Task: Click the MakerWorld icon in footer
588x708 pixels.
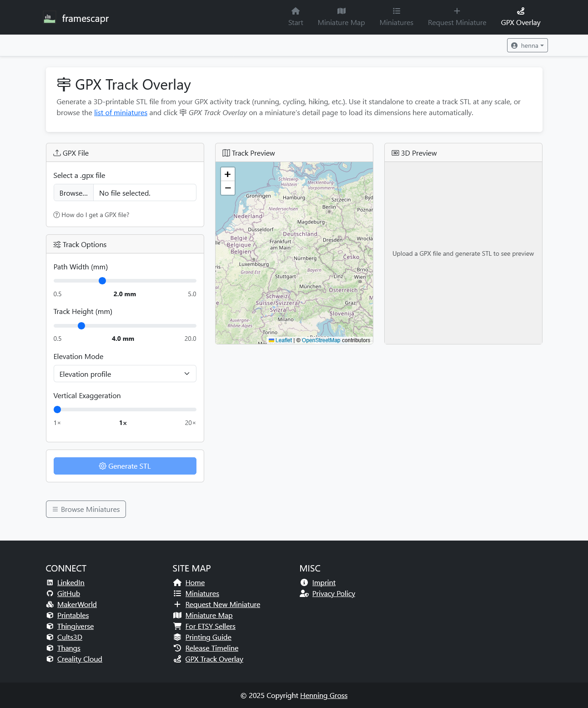Action: click(50, 604)
